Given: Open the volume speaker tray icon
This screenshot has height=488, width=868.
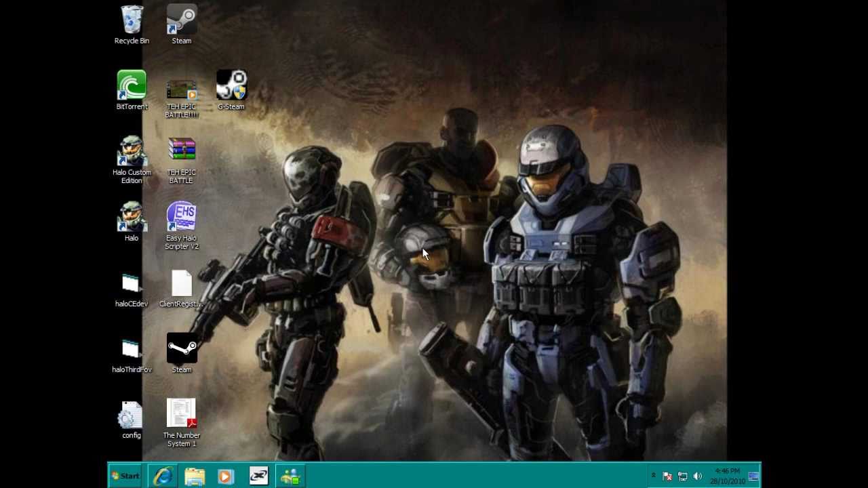Looking at the screenshot, I should click(x=697, y=476).
